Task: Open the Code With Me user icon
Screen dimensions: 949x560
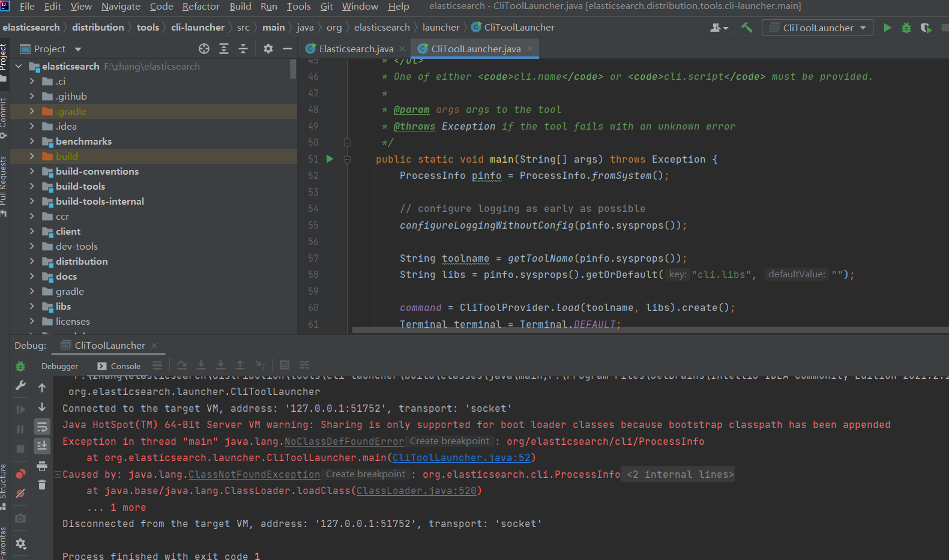Action: pos(719,28)
